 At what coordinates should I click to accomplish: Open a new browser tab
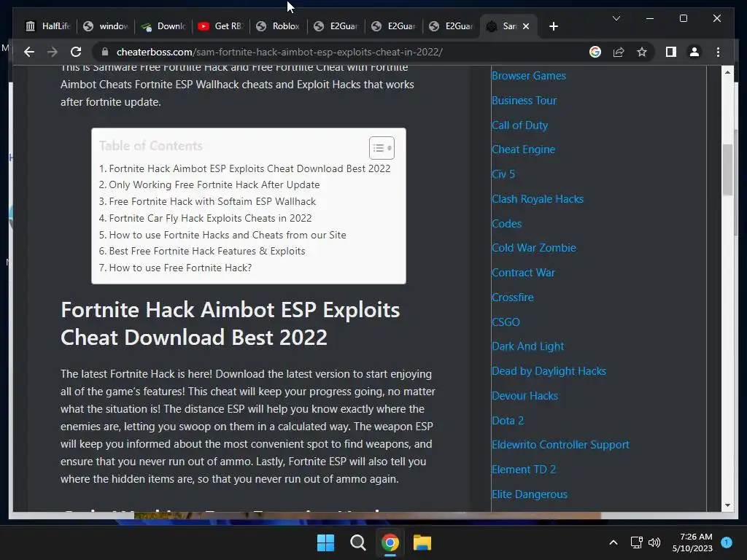pyautogui.click(x=553, y=26)
